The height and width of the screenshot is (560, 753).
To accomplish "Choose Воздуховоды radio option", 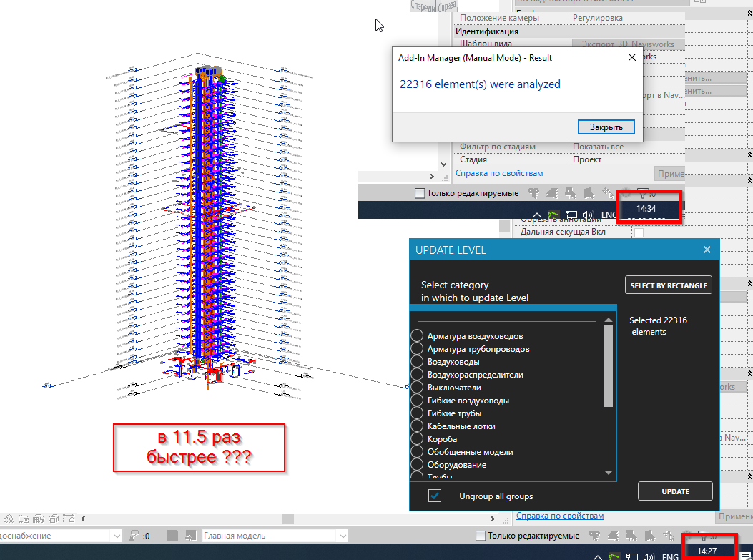I will [x=417, y=362].
